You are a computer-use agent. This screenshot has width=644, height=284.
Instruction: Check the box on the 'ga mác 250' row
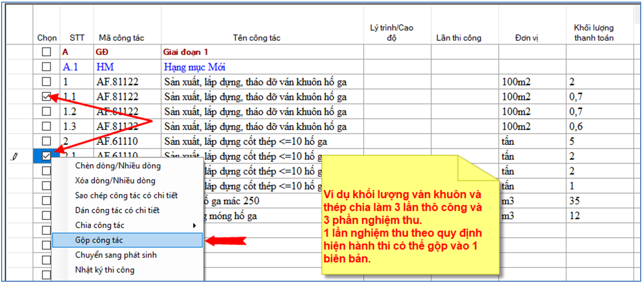coord(46,201)
